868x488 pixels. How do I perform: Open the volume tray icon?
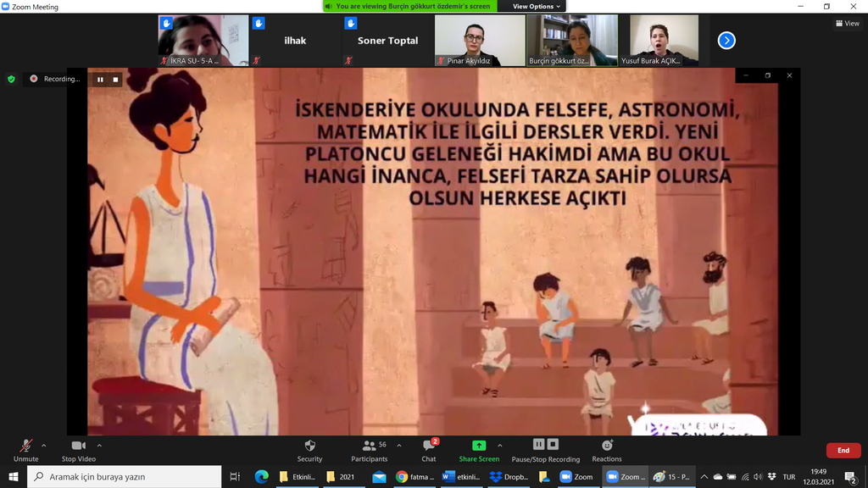point(758,476)
